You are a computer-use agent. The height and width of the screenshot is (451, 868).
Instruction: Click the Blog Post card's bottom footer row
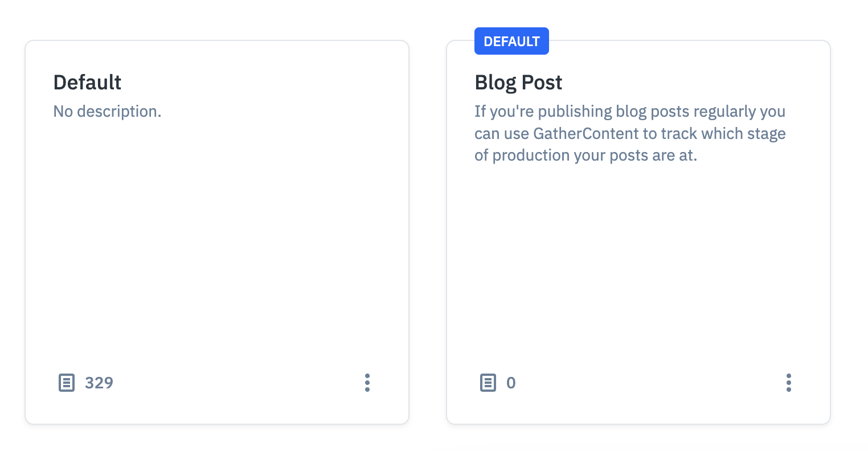(x=638, y=383)
